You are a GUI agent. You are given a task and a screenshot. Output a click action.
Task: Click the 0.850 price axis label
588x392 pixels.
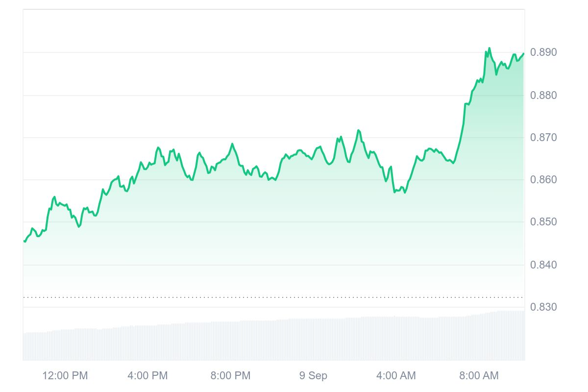coord(543,222)
